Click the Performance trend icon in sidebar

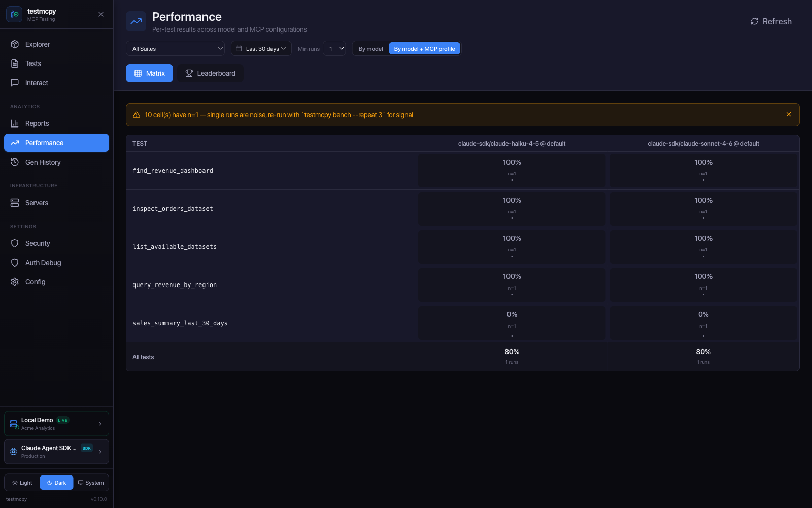[15, 143]
